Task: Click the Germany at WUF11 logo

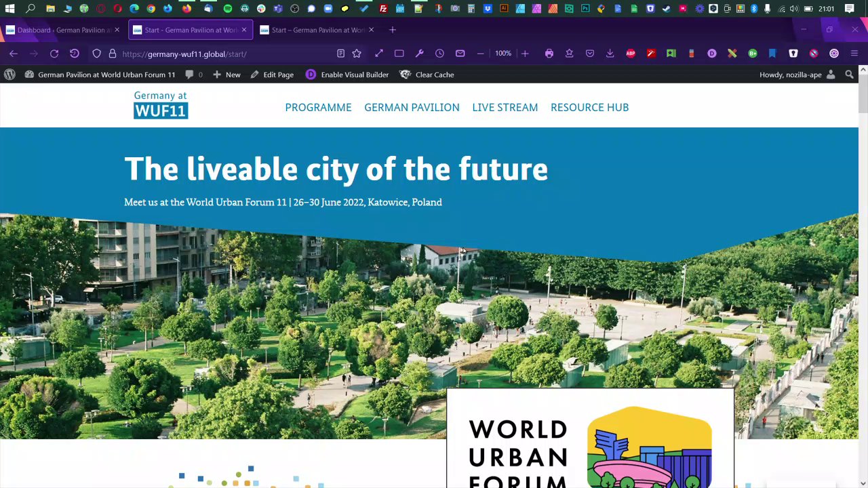Action: (161, 105)
